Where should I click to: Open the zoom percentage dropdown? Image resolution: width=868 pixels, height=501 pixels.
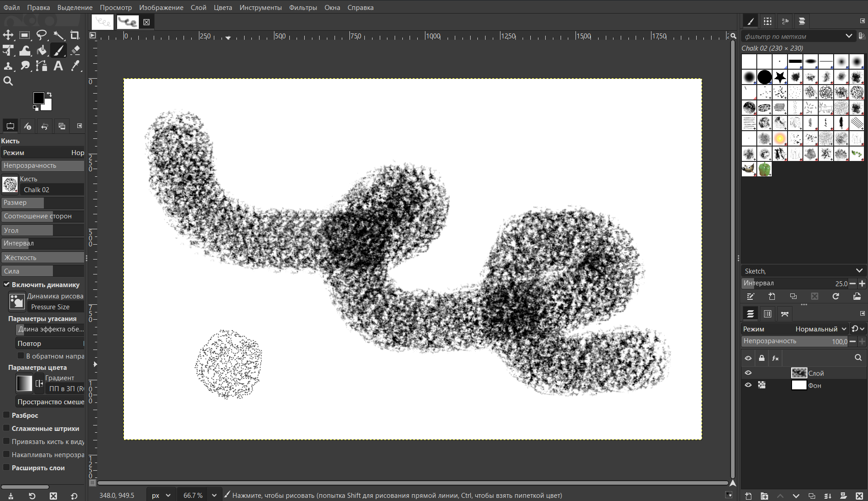pos(214,495)
